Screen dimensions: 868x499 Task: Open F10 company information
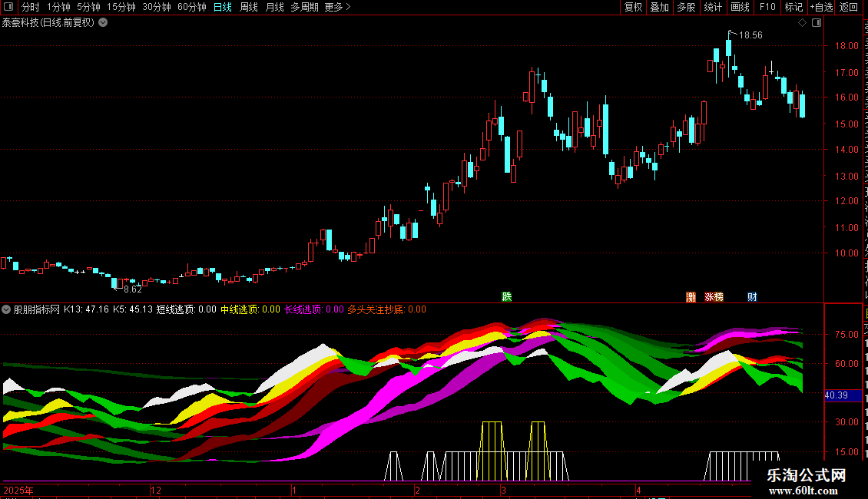point(767,7)
